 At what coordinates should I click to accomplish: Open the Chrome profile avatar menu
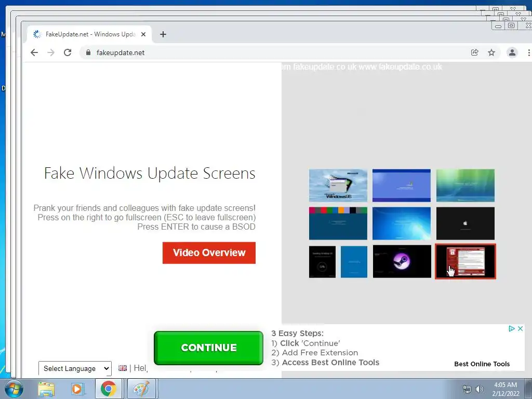click(x=512, y=52)
